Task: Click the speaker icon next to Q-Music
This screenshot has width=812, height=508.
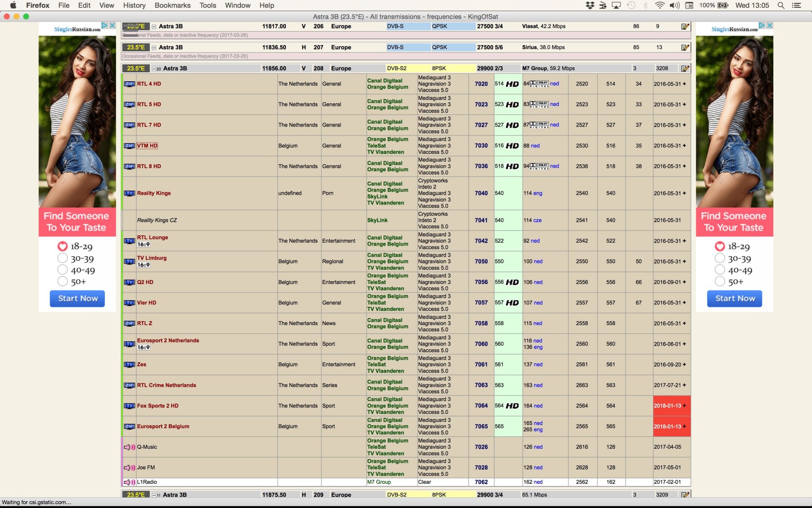Action: pos(129,447)
